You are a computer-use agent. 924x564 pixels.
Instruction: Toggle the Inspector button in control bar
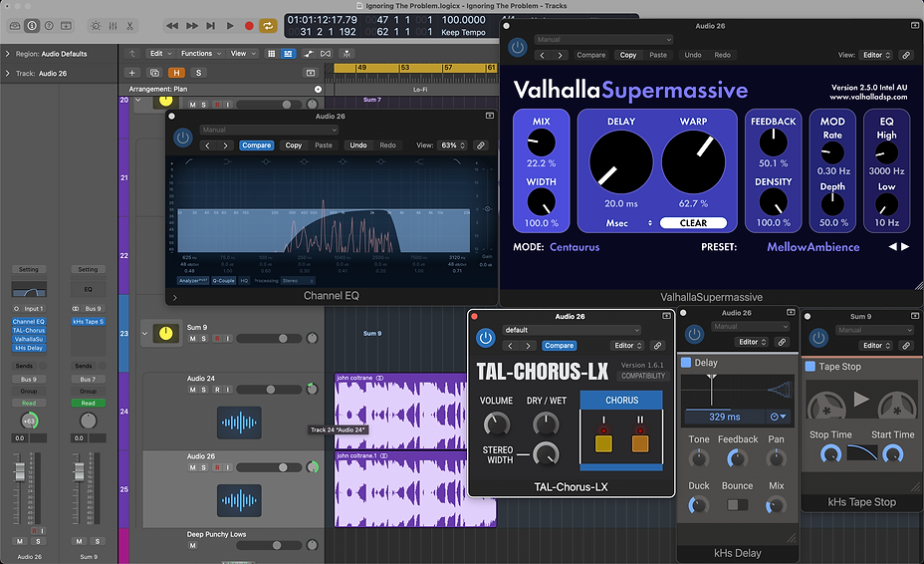pos(32,26)
